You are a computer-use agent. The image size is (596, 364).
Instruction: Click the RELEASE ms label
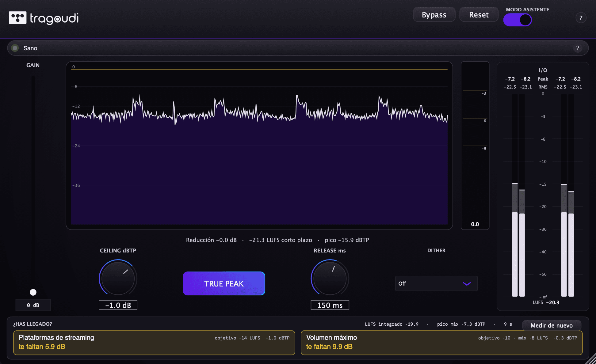330,251
